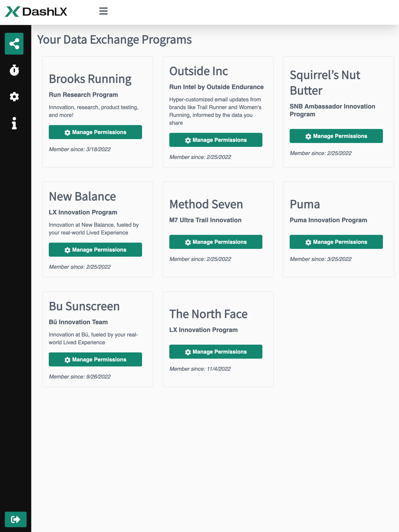Click 'M7 Ultra Trail Innovation' subtitle
The width and height of the screenshot is (399, 532).
click(205, 220)
